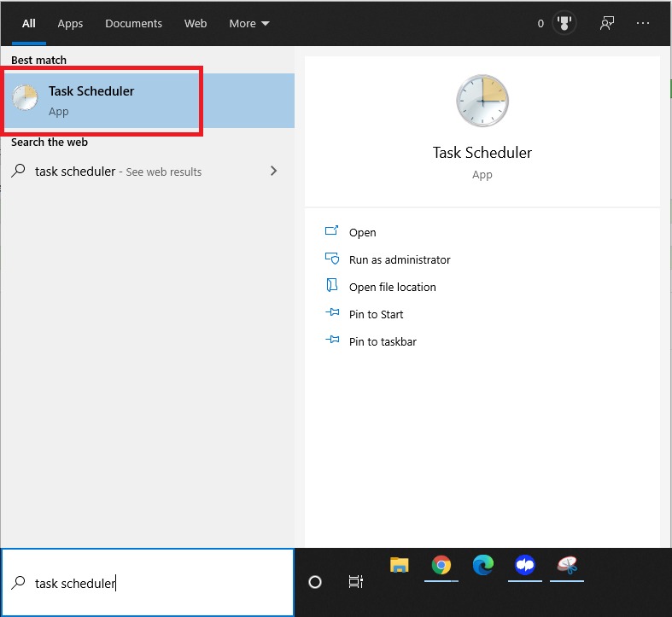Switch to the Apps tab
The image size is (672, 617).
point(70,24)
